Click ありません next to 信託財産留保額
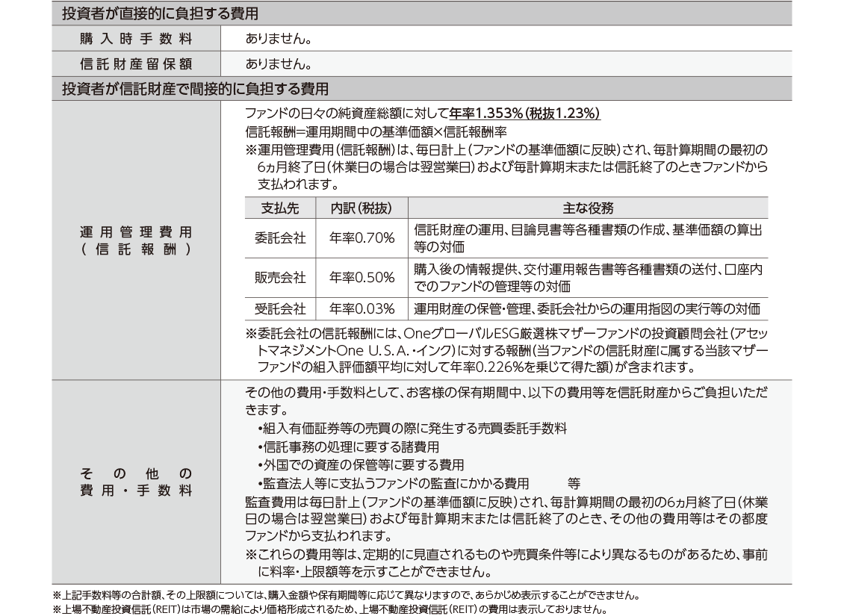This screenshot has width=844, height=616. pyautogui.click(x=278, y=63)
